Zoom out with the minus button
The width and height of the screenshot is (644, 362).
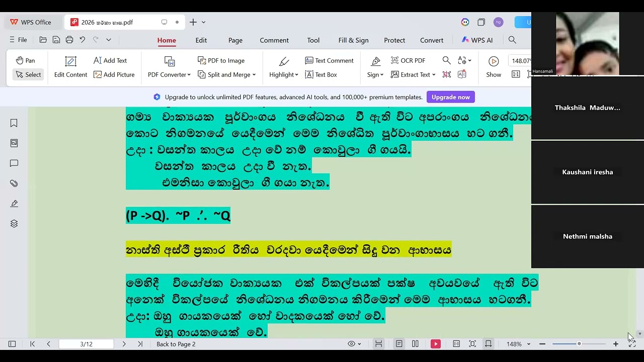point(542,344)
